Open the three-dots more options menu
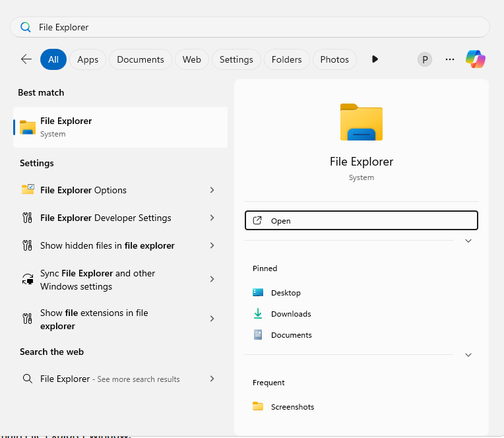The height and width of the screenshot is (438, 504). 450,59
